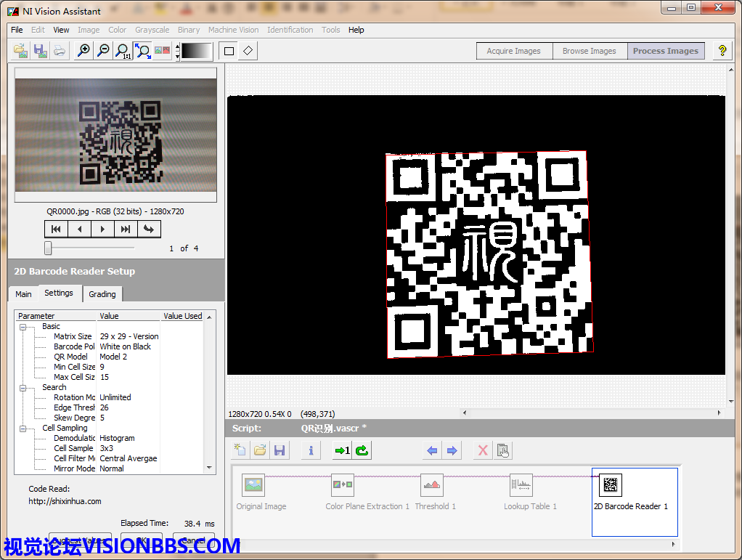Screen dimensions: 742x560
Task: Click the Acquire Images button
Action: 513,51
